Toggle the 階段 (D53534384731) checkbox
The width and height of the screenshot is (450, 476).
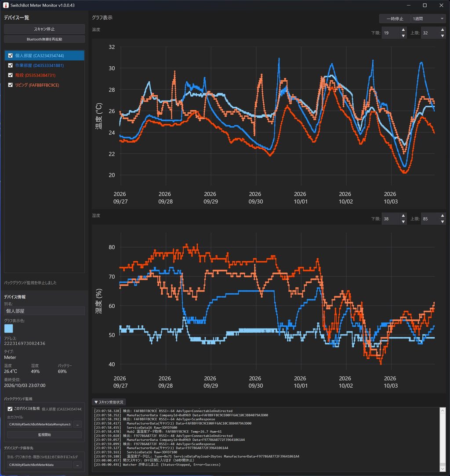11,75
